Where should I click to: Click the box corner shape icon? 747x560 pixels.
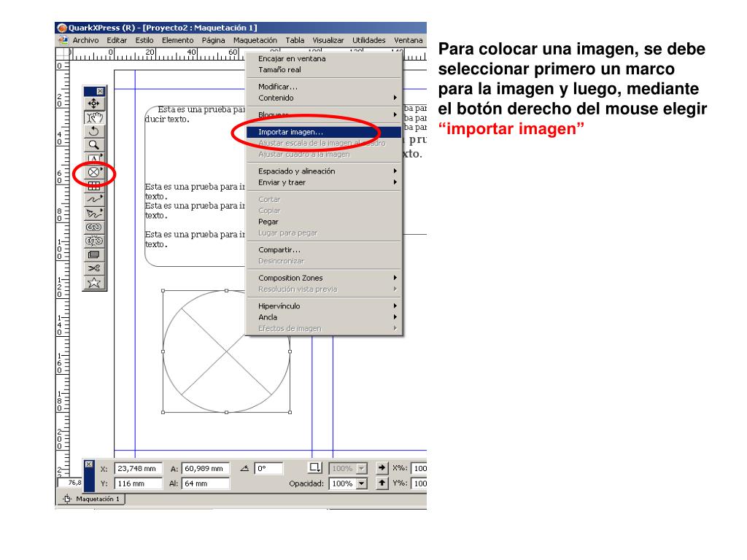tap(315, 467)
